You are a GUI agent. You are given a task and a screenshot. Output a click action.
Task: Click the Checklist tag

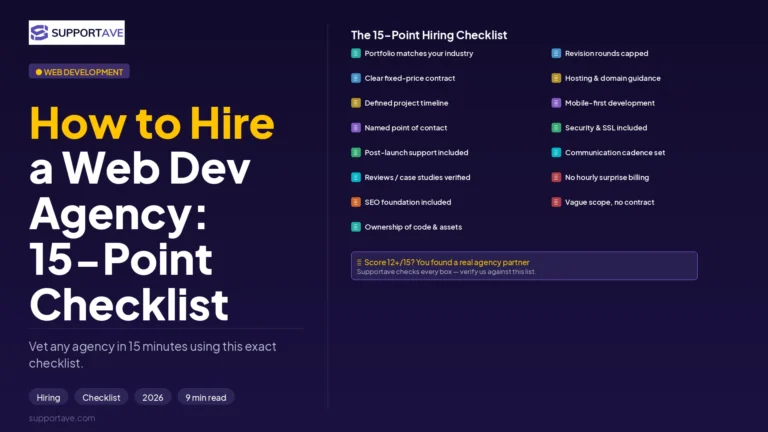101,397
